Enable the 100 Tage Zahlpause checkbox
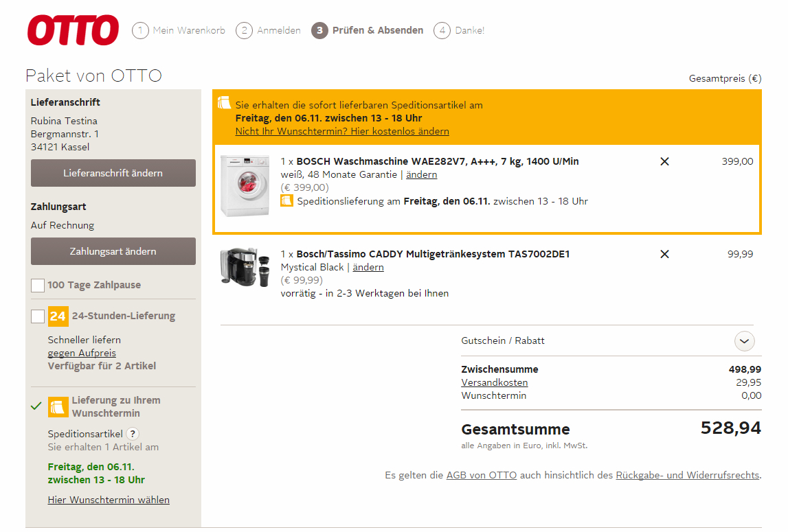Screen dimensions: 788x532 click(x=38, y=286)
